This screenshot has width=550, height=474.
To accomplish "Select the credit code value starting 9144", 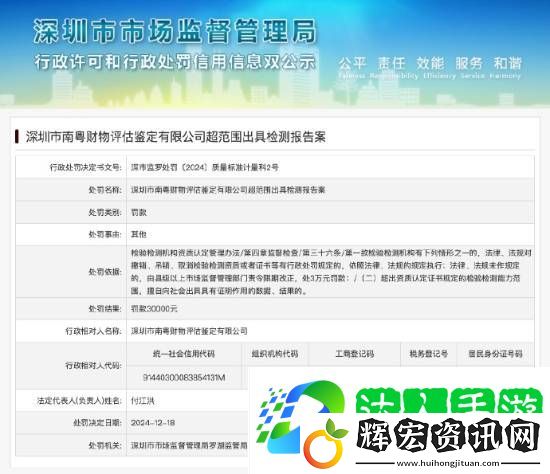I will (184, 378).
